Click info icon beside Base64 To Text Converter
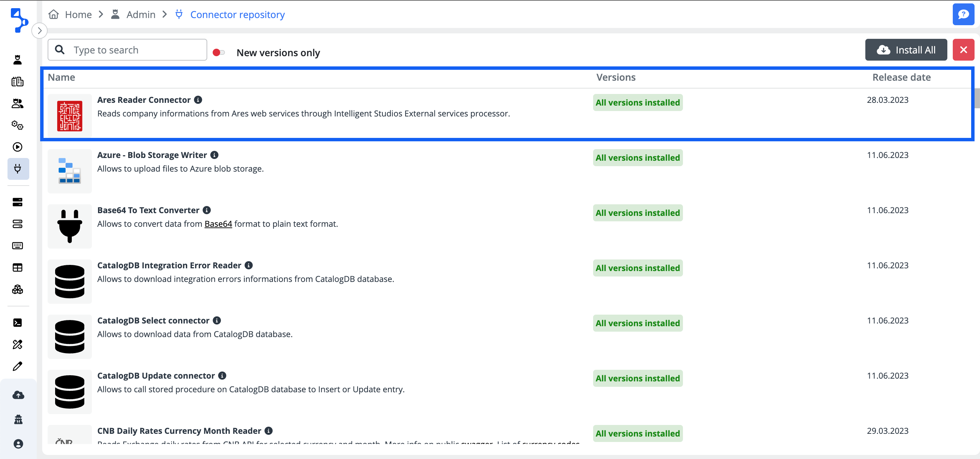Image resolution: width=980 pixels, height=459 pixels. coord(207,210)
